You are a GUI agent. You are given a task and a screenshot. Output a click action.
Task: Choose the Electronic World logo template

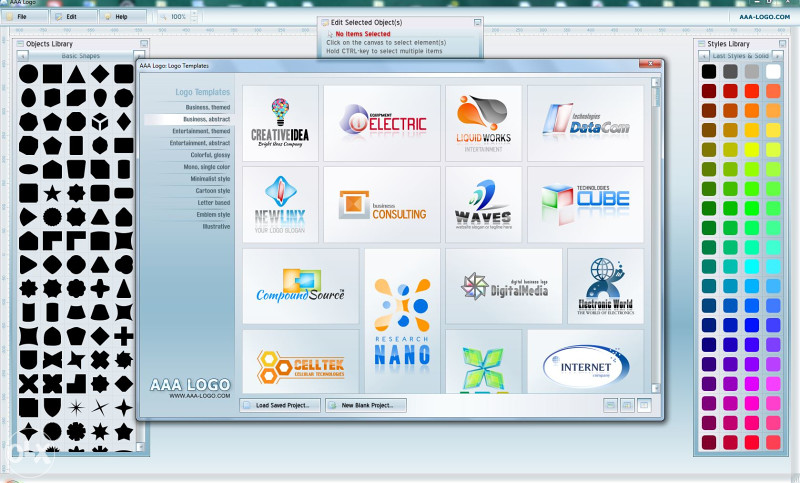click(606, 286)
